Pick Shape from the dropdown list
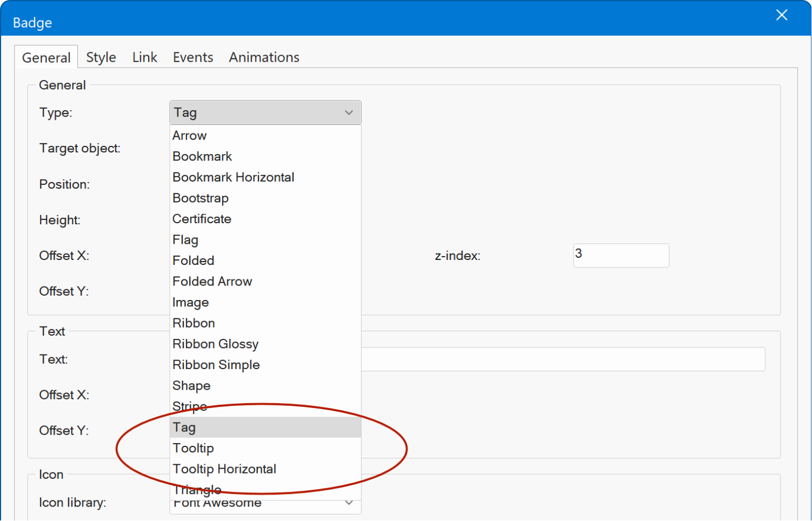Image resolution: width=812 pixels, height=521 pixels. (191, 386)
